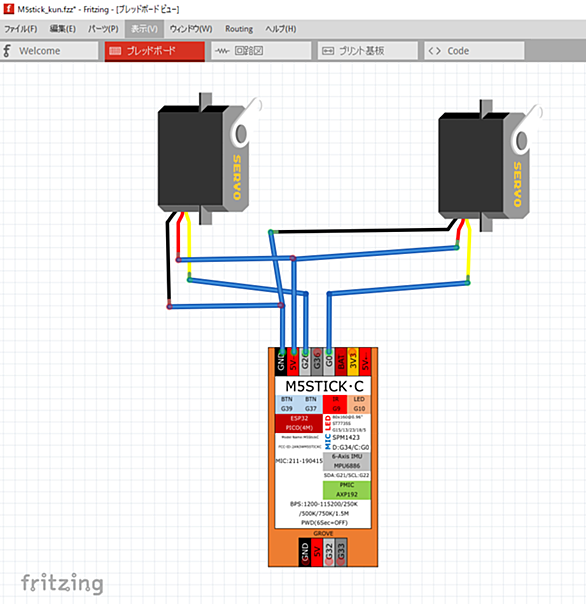The image size is (586, 604).
Task: Select the M5STICK-C board part
Action: coord(323,457)
